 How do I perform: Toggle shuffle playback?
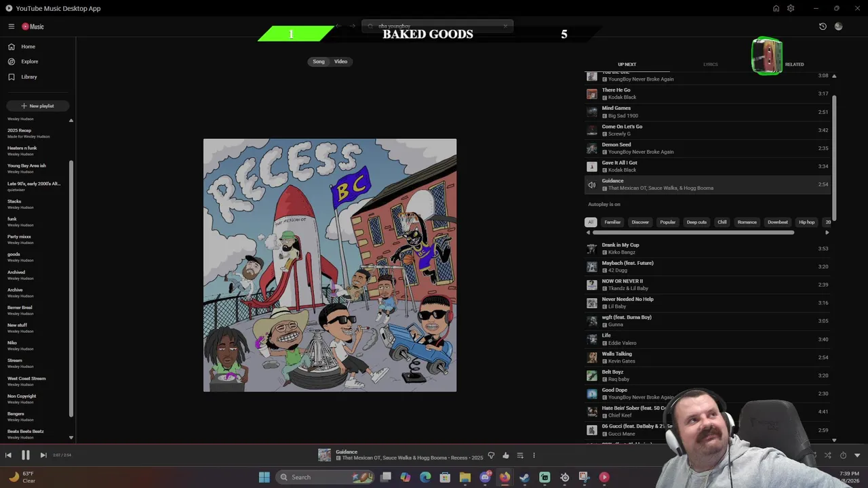[x=827, y=455]
